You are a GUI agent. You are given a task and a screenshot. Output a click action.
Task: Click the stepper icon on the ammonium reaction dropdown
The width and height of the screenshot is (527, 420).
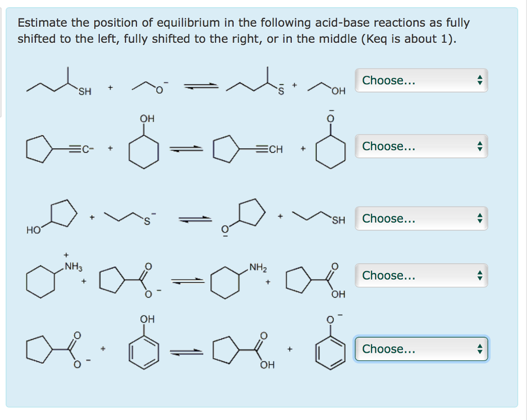(x=479, y=276)
